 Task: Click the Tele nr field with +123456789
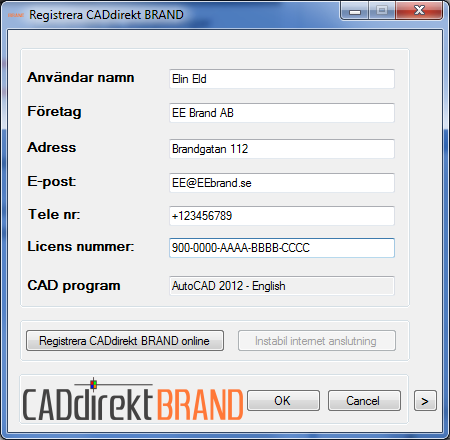pos(282,216)
